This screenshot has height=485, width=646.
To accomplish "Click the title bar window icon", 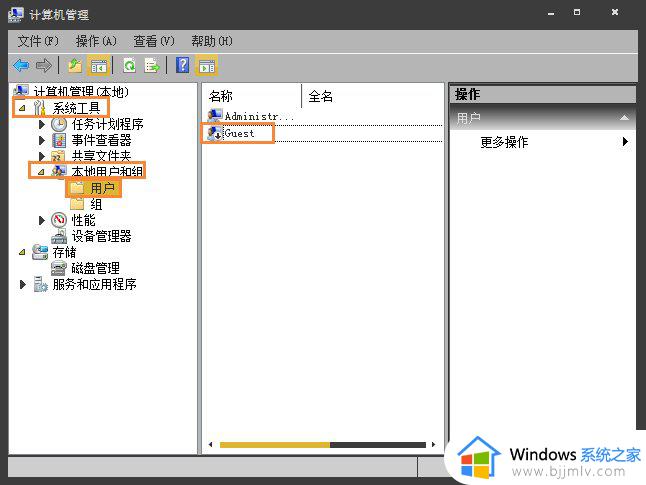I will click(x=16, y=15).
